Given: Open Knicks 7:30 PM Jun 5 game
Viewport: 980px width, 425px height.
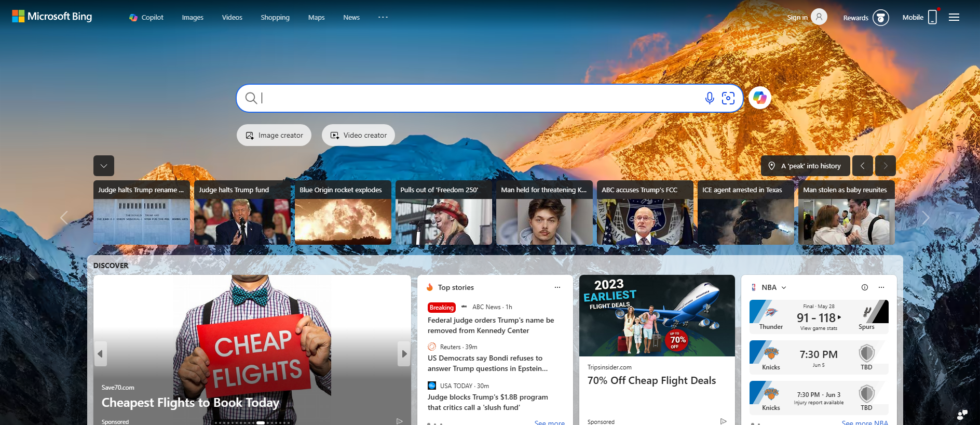Looking at the screenshot, I should pos(819,357).
